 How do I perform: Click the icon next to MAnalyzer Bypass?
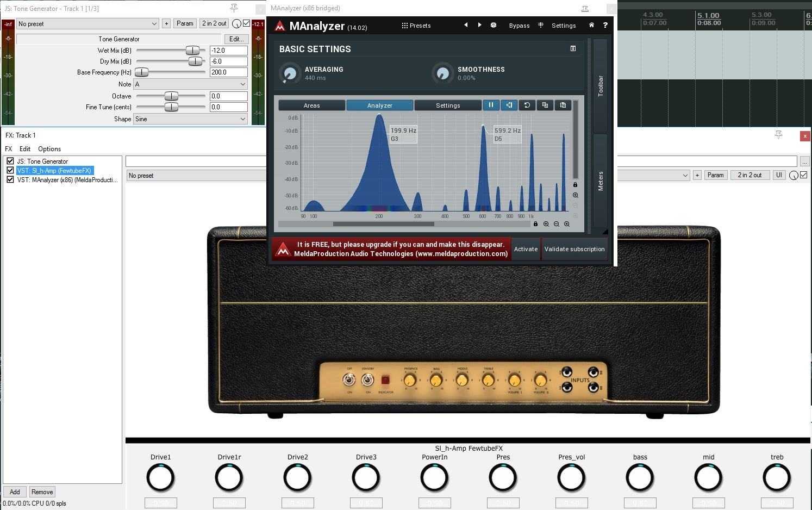[x=541, y=25]
